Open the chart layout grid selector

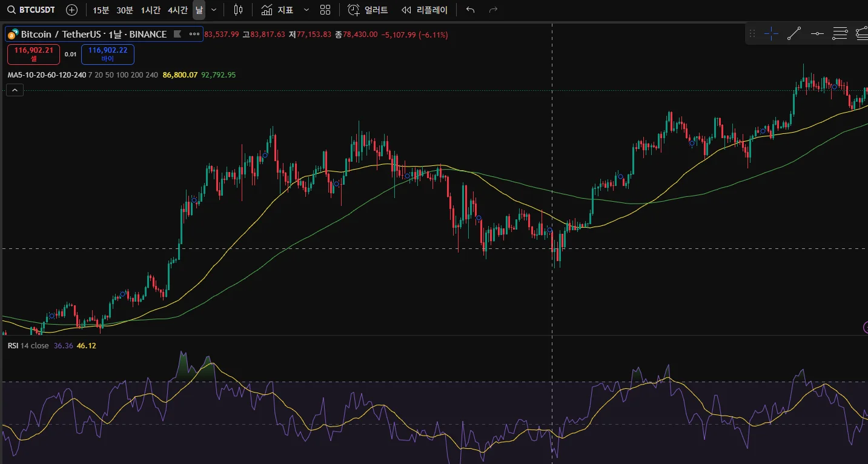pyautogui.click(x=325, y=10)
